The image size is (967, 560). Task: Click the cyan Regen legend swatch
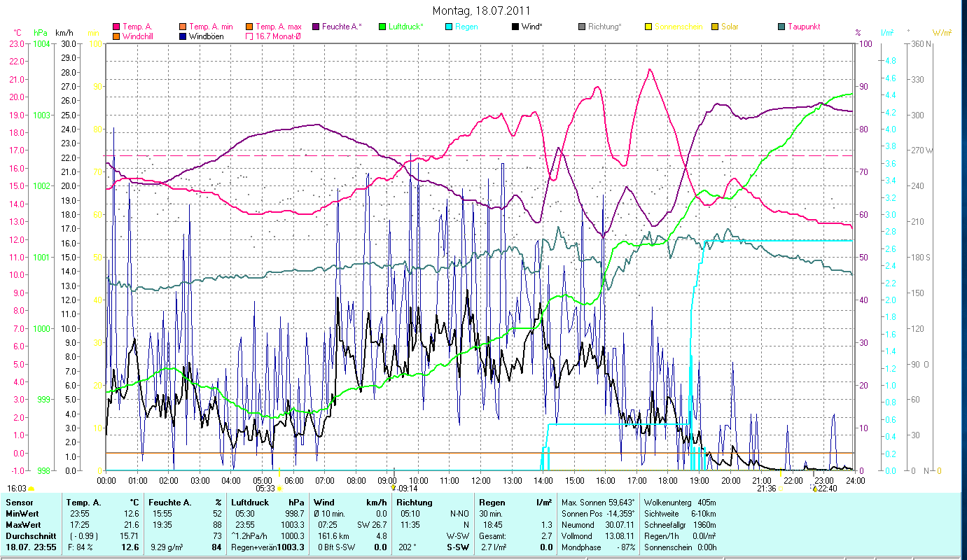449,27
